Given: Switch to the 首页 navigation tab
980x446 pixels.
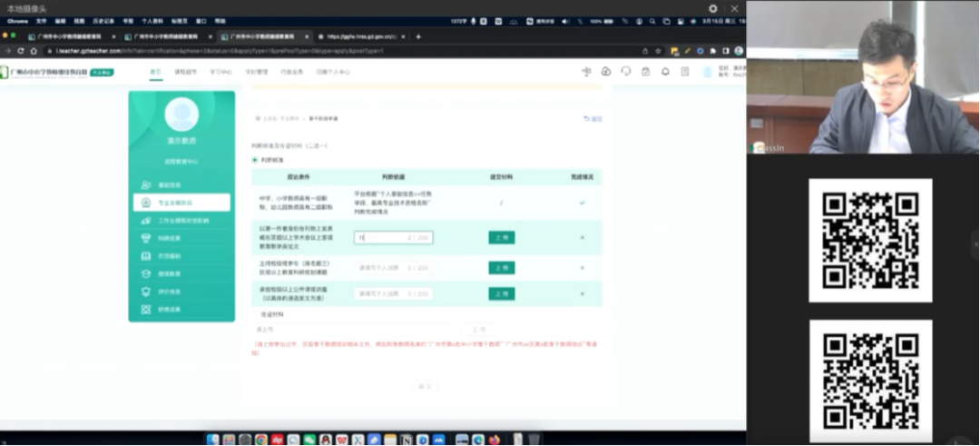Looking at the screenshot, I should [x=156, y=72].
